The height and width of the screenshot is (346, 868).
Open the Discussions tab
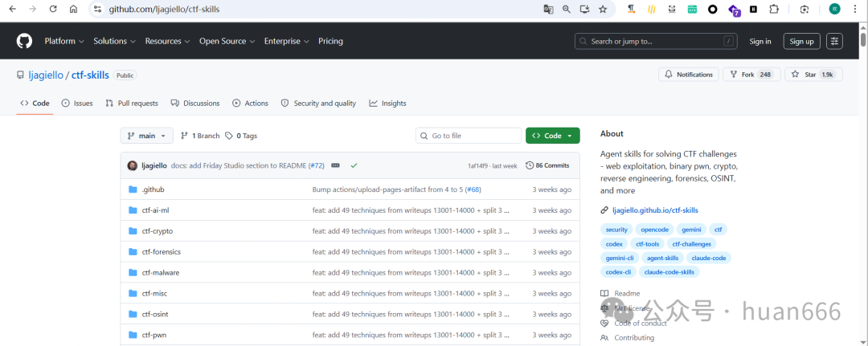tap(195, 104)
